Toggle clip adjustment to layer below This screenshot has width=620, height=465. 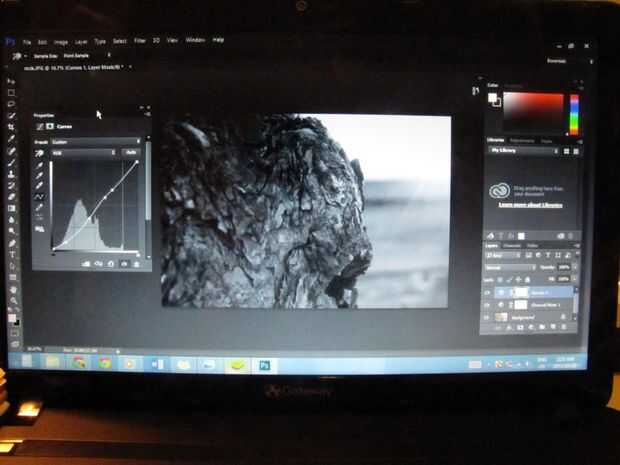86,264
